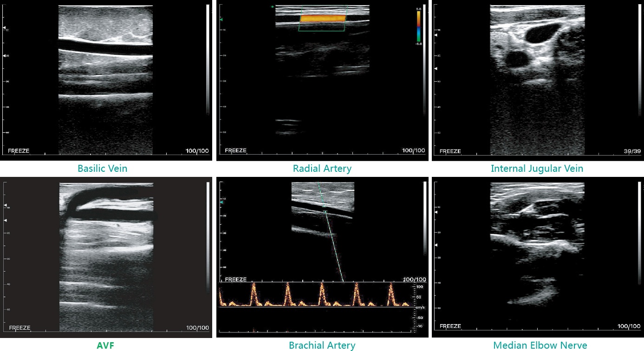Click the Basilic Vein caption

point(103,169)
